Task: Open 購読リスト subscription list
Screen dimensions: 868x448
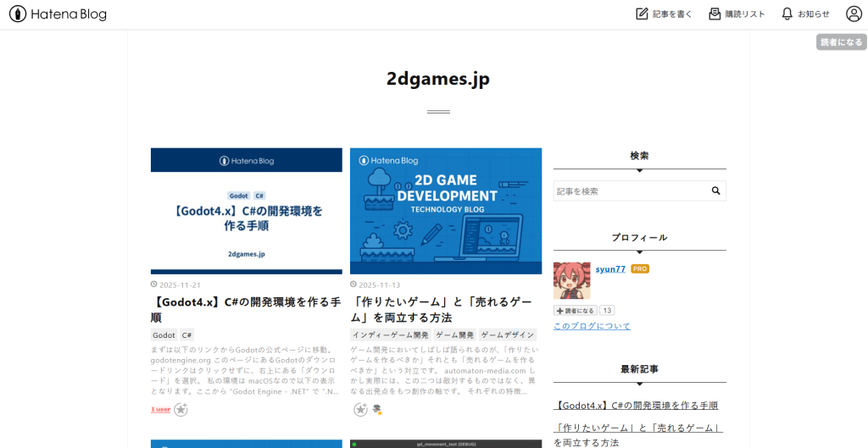Action: [x=737, y=14]
